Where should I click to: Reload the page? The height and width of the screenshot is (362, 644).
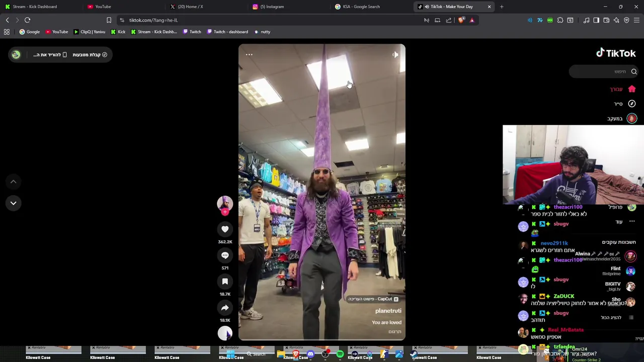[x=27, y=20]
